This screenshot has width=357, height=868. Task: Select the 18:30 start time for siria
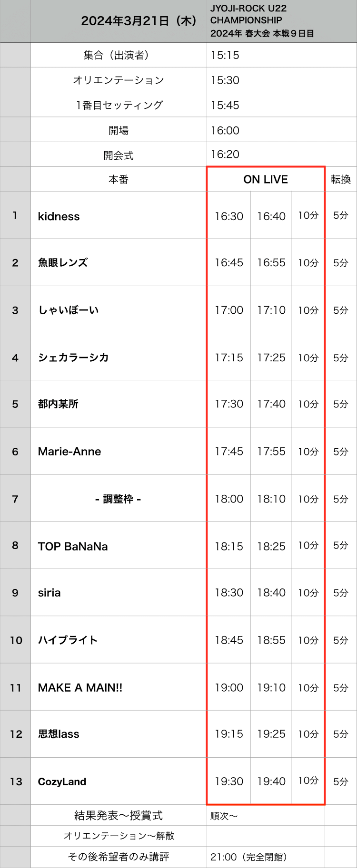pyautogui.click(x=229, y=593)
